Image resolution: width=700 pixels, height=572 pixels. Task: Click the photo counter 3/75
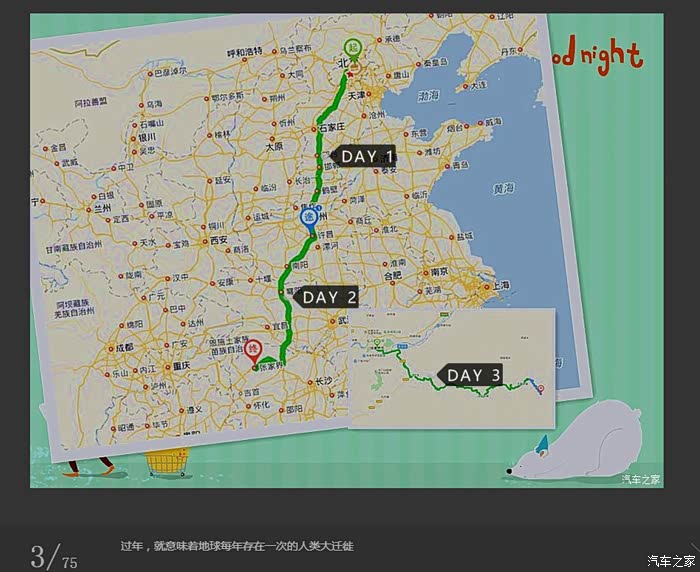[54, 557]
